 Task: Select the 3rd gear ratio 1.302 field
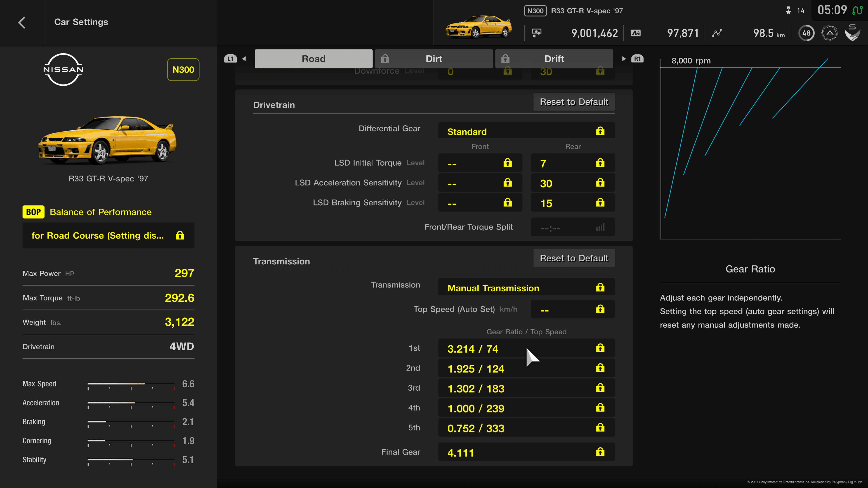(526, 388)
